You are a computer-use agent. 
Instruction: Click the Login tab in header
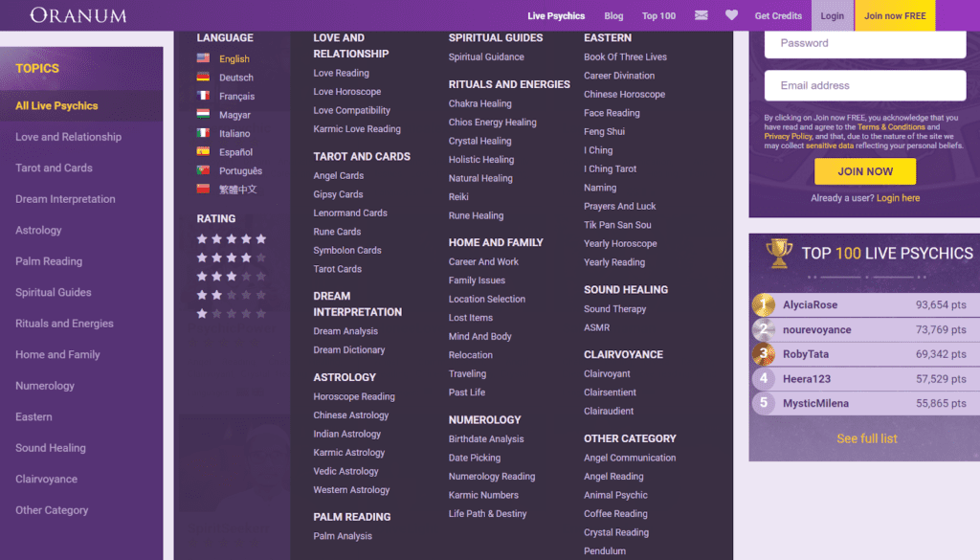tap(832, 15)
